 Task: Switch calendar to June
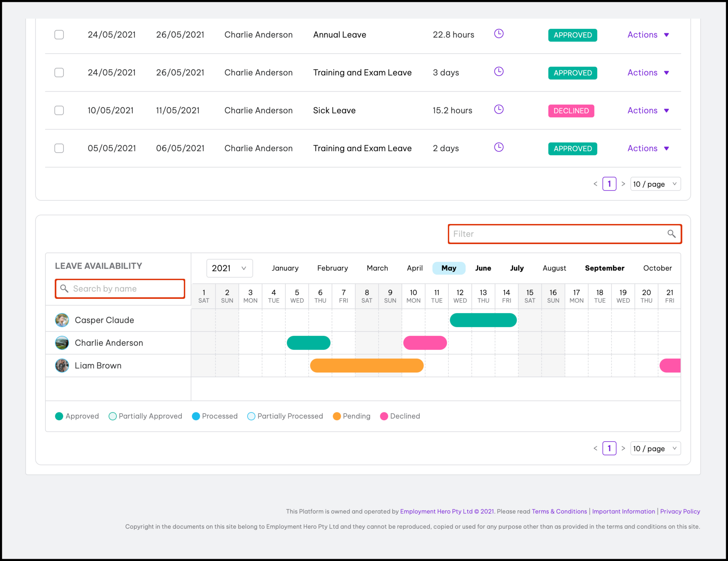pos(483,268)
